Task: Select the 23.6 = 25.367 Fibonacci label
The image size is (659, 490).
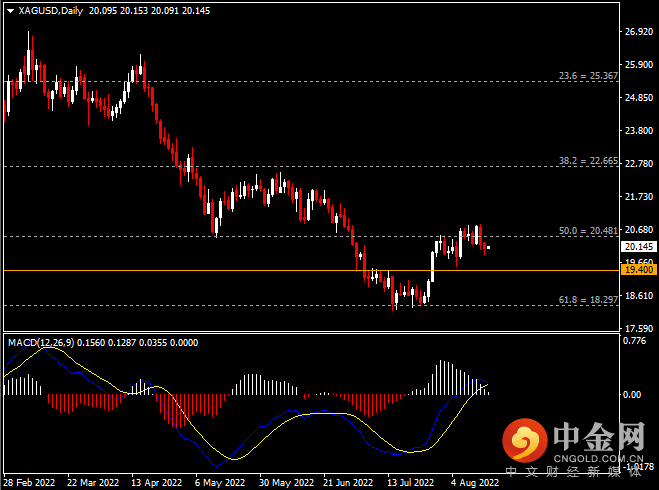Action: (x=588, y=76)
